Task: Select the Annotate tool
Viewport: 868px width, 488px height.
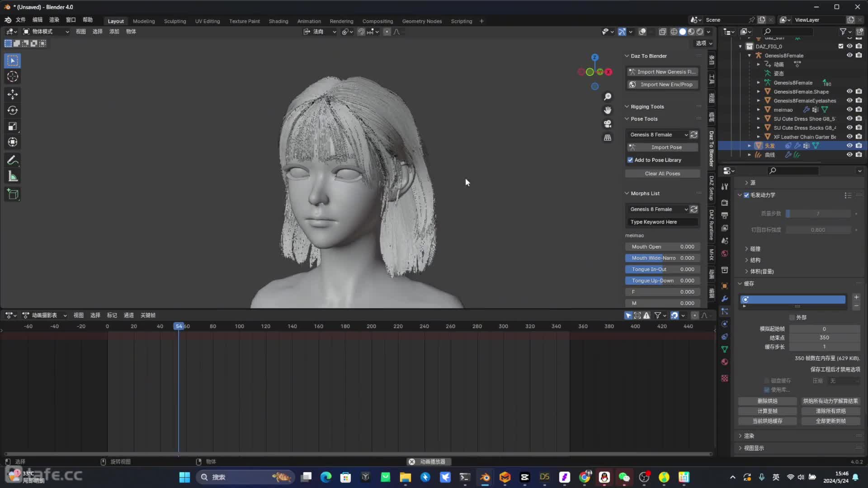Action: click(x=13, y=160)
